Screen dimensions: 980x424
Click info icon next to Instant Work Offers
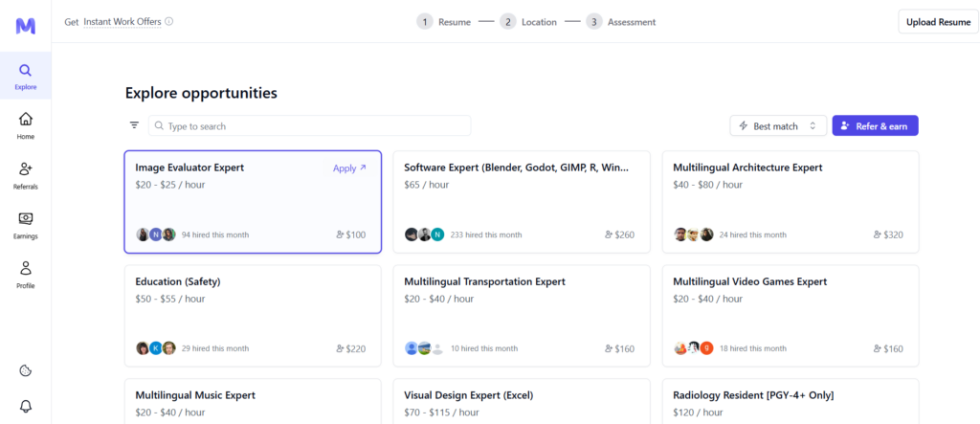(169, 21)
